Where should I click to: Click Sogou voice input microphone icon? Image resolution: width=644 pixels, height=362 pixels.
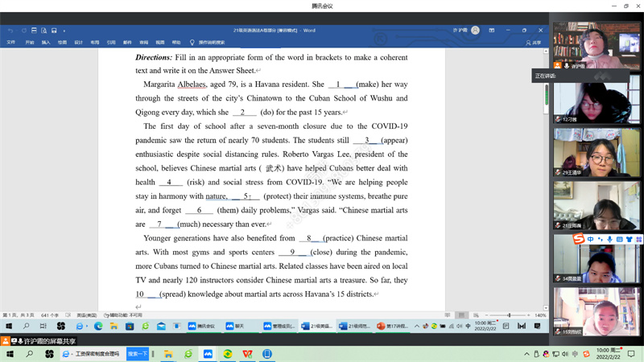pyautogui.click(x=609, y=239)
